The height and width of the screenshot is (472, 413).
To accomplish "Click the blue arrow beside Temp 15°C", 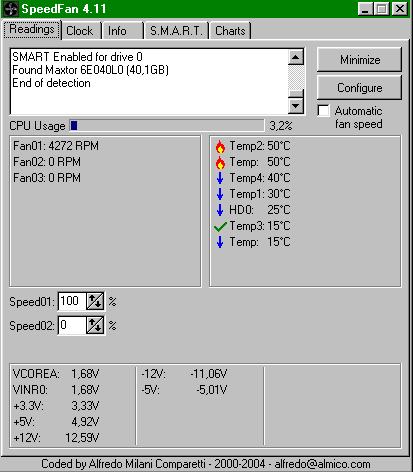I will [220, 242].
